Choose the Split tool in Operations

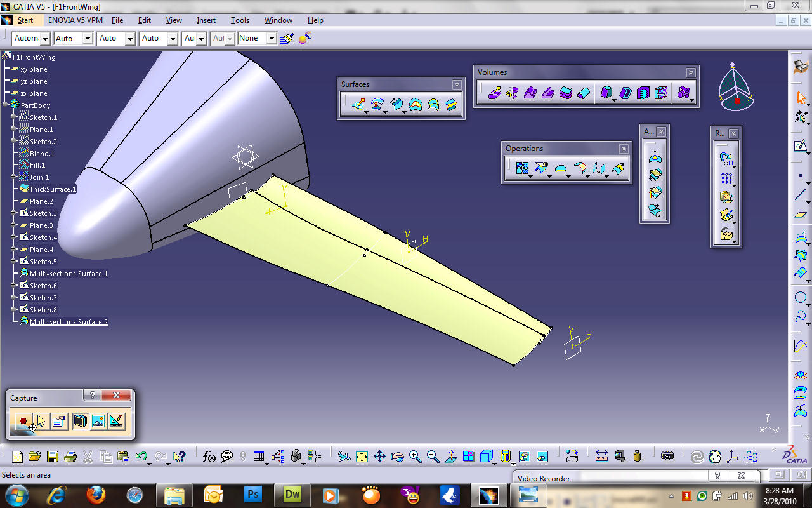click(x=540, y=168)
